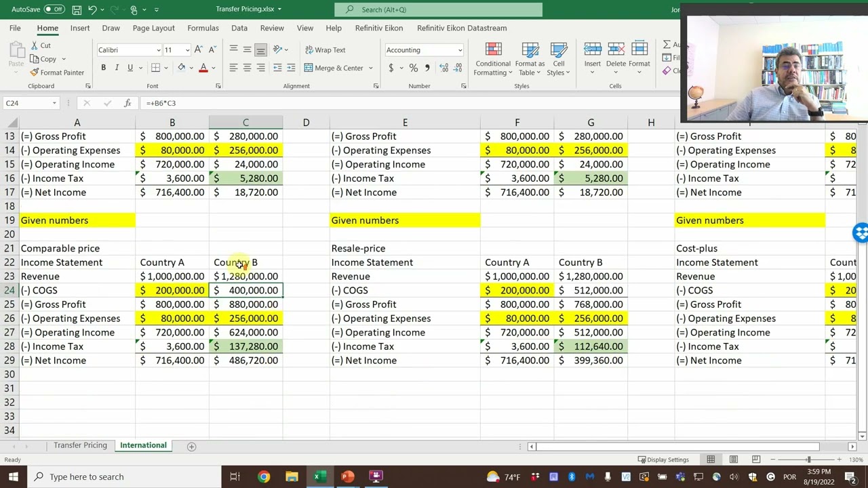Apply the yellow fill color bucket

pos(181,68)
